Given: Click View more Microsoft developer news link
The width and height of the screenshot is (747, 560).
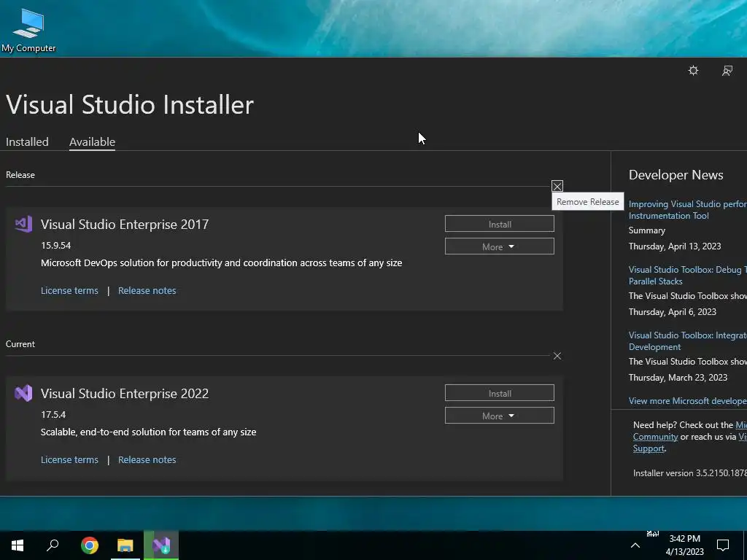Looking at the screenshot, I should (x=687, y=401).
